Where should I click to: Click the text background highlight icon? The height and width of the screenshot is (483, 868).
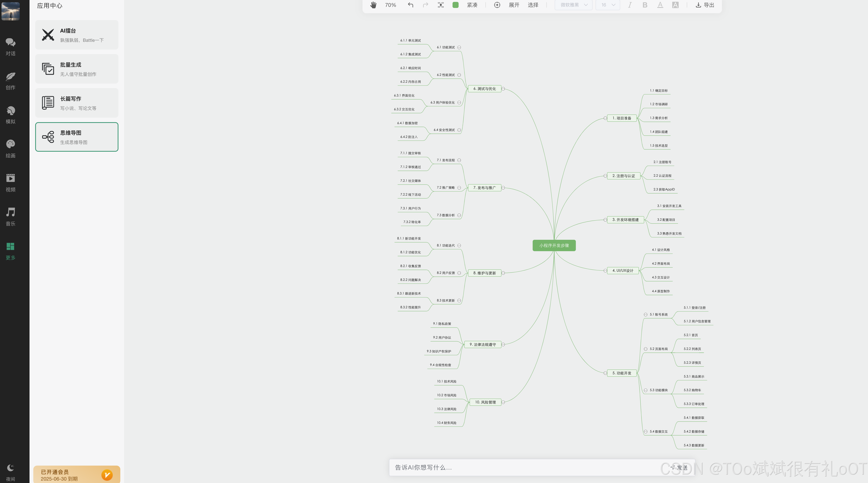pos(675,5)
